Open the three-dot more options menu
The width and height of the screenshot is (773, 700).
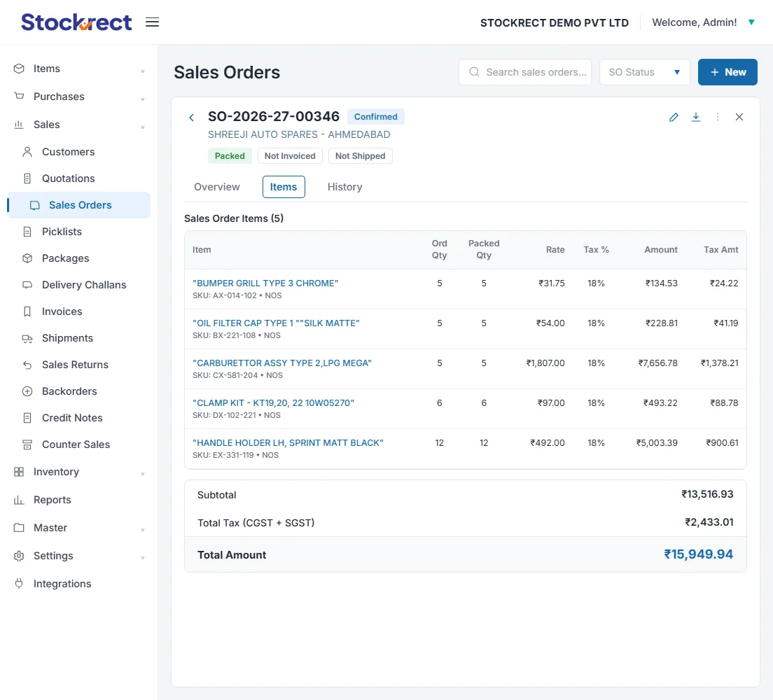click(x=718, y=117)
